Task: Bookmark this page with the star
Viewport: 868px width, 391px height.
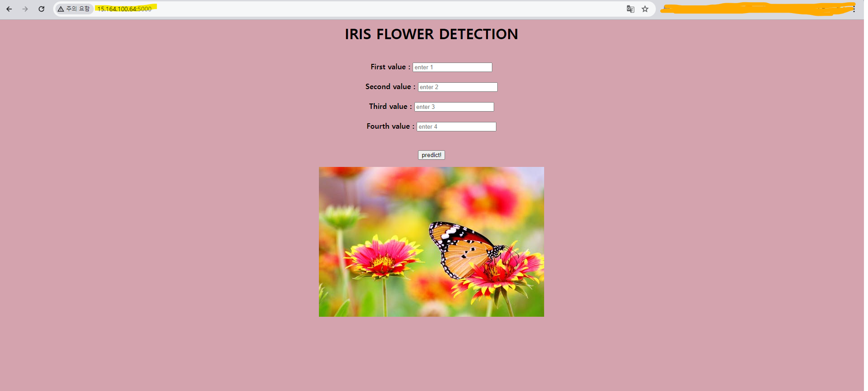Action: (645, 9)
